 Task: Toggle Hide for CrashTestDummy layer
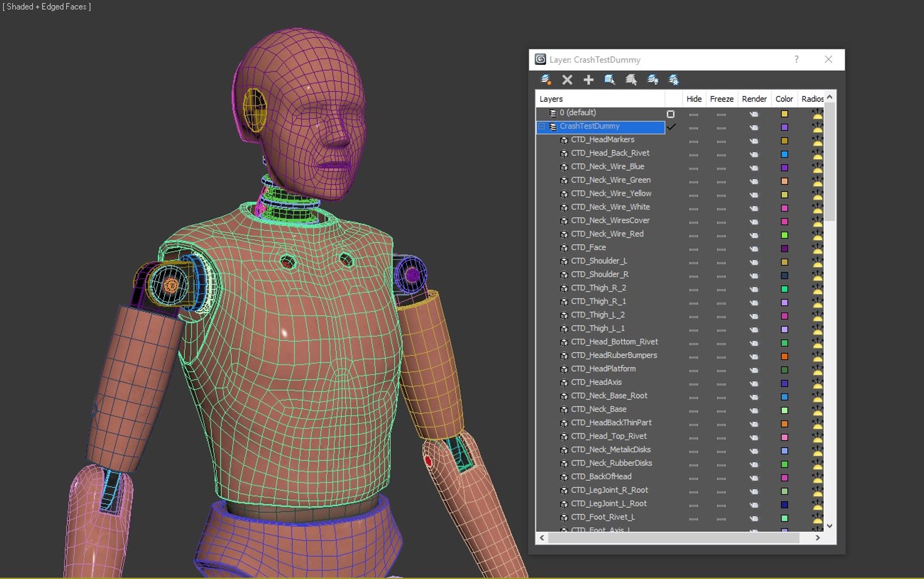[693, 128]
